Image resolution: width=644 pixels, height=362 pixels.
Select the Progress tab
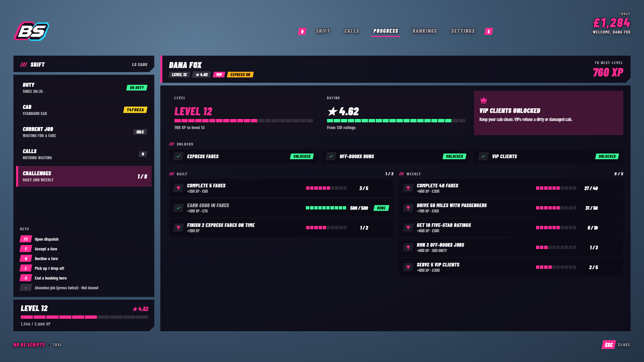click(x=386, y=31)
